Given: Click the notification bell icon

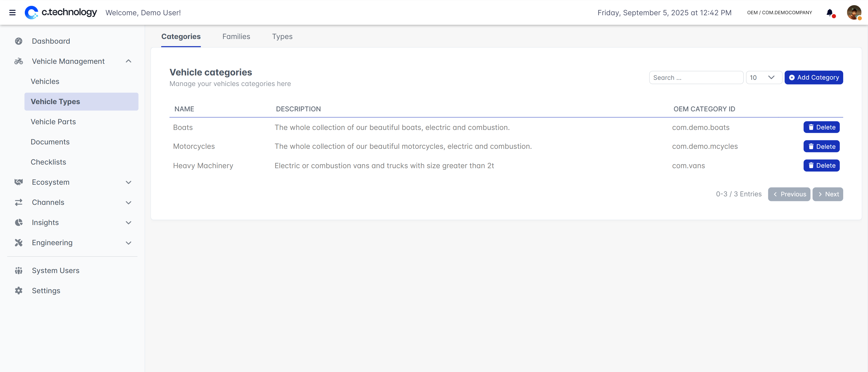Looking at the screenshot, I should click(x=830, y=13).
